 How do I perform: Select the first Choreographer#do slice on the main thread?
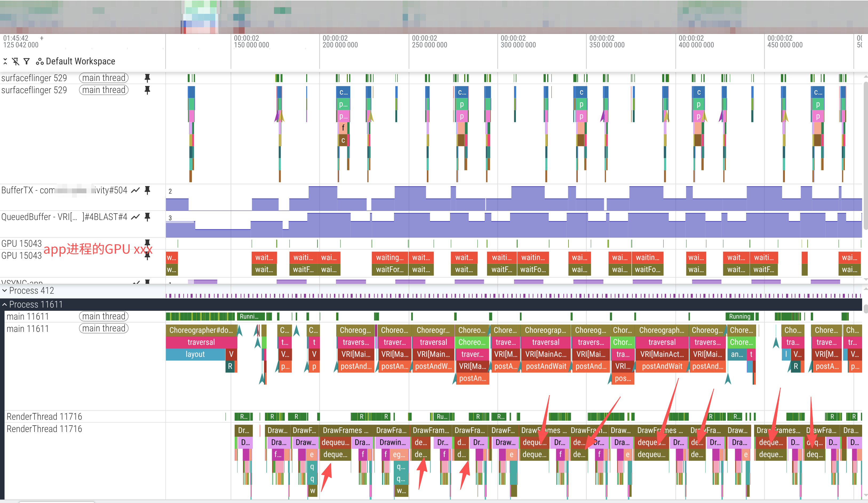pos(201,330)
